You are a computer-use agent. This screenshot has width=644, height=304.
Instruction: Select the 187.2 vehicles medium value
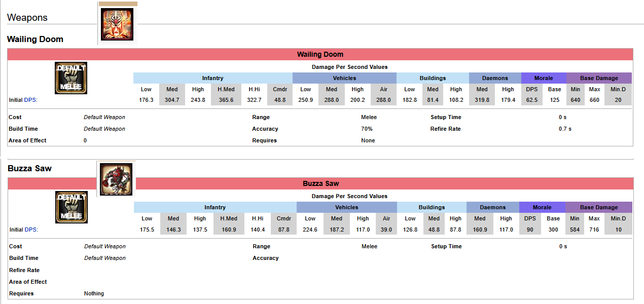337,230
